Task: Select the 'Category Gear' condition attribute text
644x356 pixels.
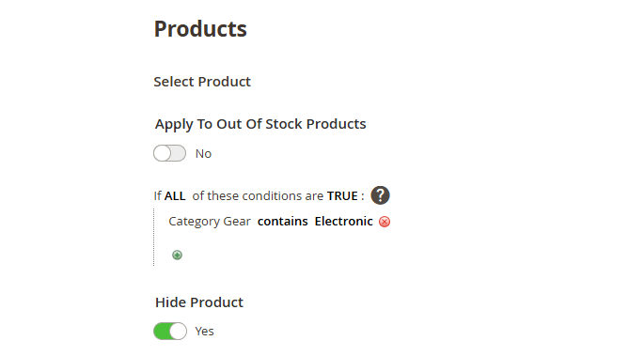Action: point(210,222)
